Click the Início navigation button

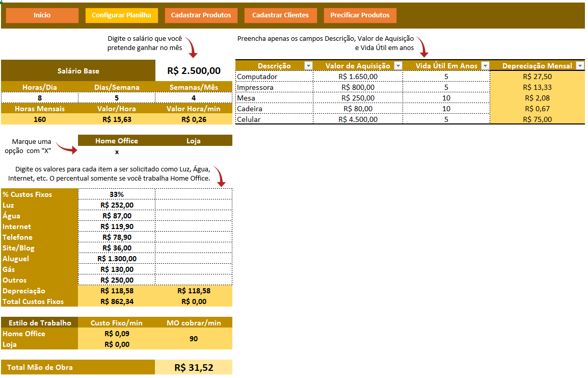point(42,15)
